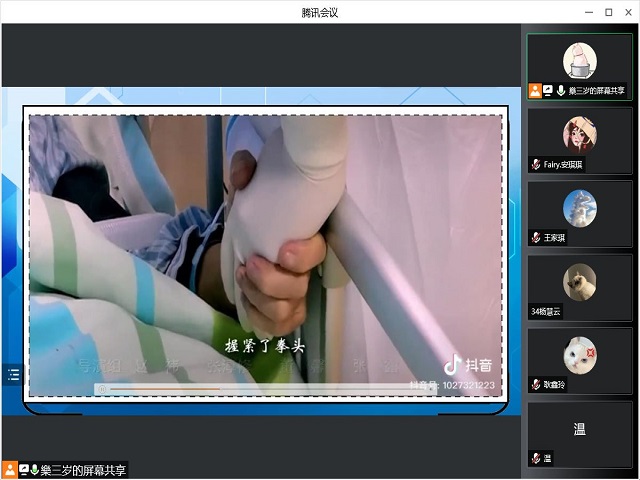Image resolution: width=640 pixels, height=480 pixels.
Task: Maximize the 腾讯会议 window
Action: [x=608, y=12]
